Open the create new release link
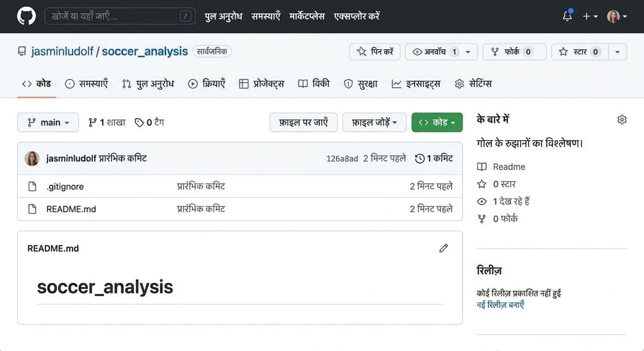This screenshot has width=644, height=351. [501, 305]
